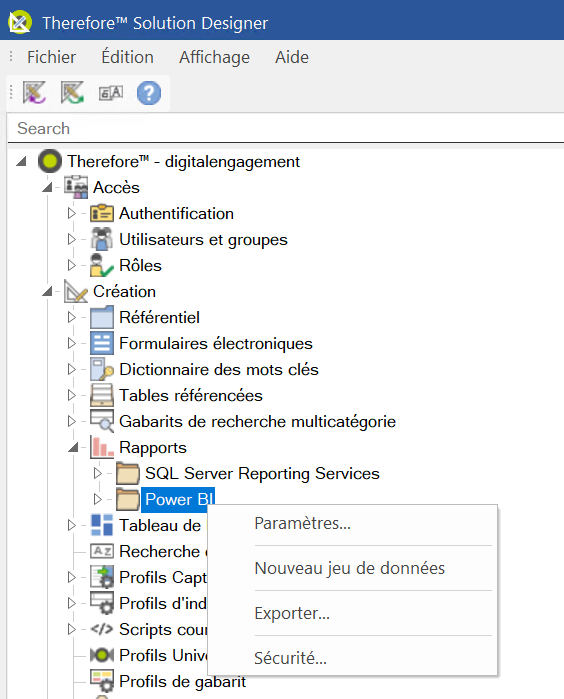This screenshot has height=699, width=564.
Task: Click the Dictionnaire des mots clés key icon
Action: (x=102, y=369)
